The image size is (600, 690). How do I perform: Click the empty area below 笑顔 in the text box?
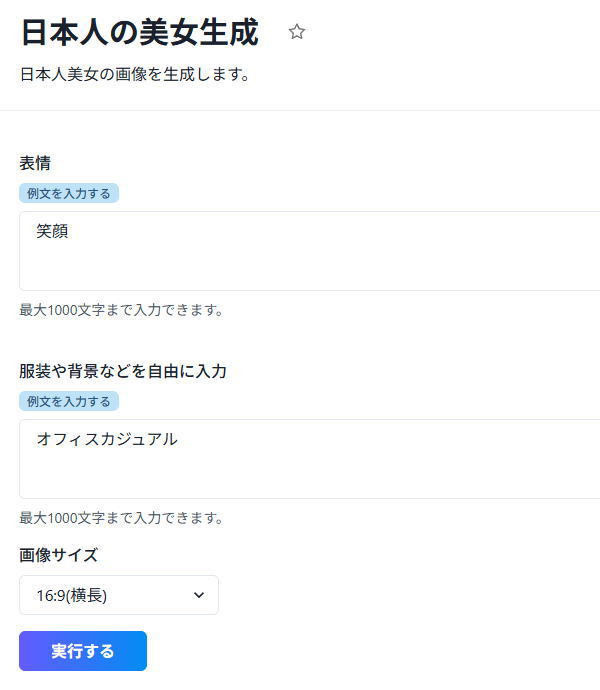pos(300,268)
